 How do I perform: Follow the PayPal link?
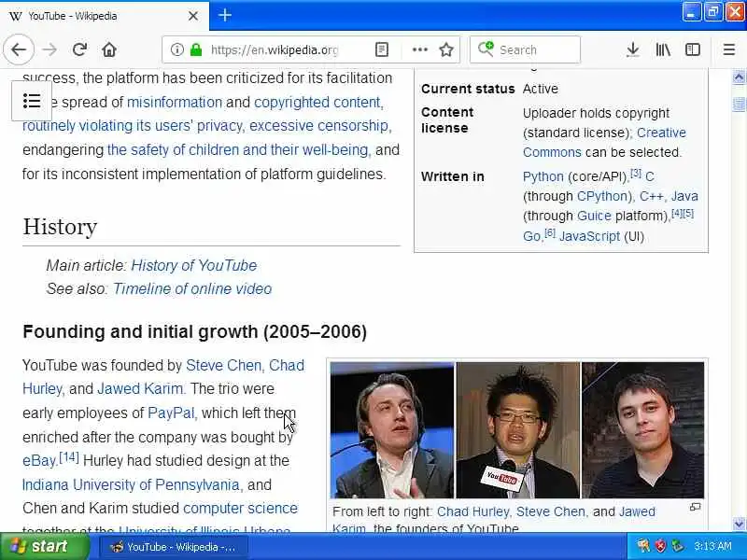click(x=171, y=413)
